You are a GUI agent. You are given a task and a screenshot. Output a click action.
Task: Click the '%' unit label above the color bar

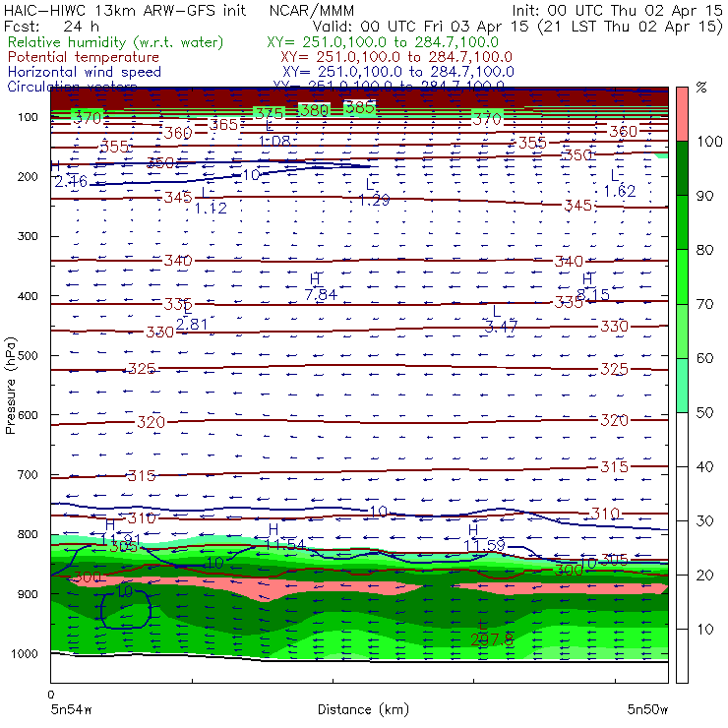701,88
